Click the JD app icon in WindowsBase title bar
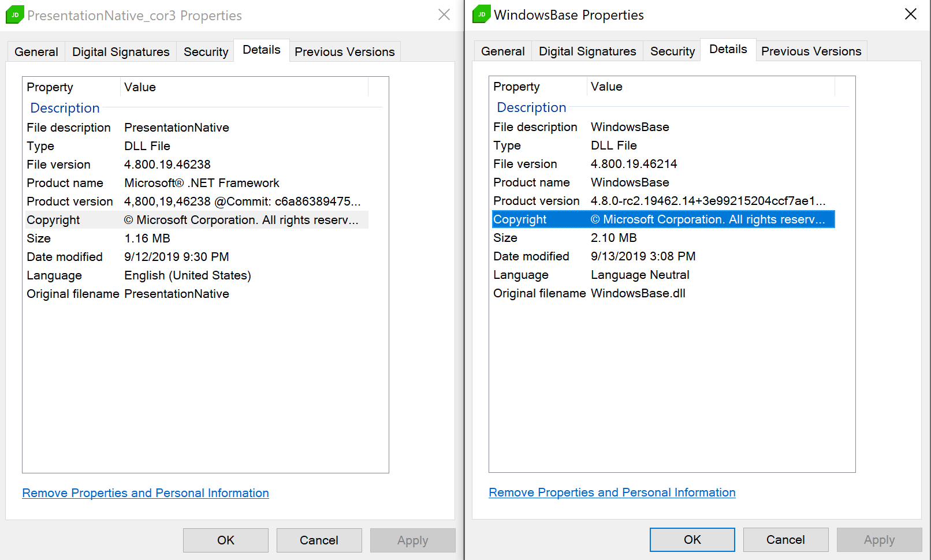This screenshot has height=560, width=931. pos(479,14)
